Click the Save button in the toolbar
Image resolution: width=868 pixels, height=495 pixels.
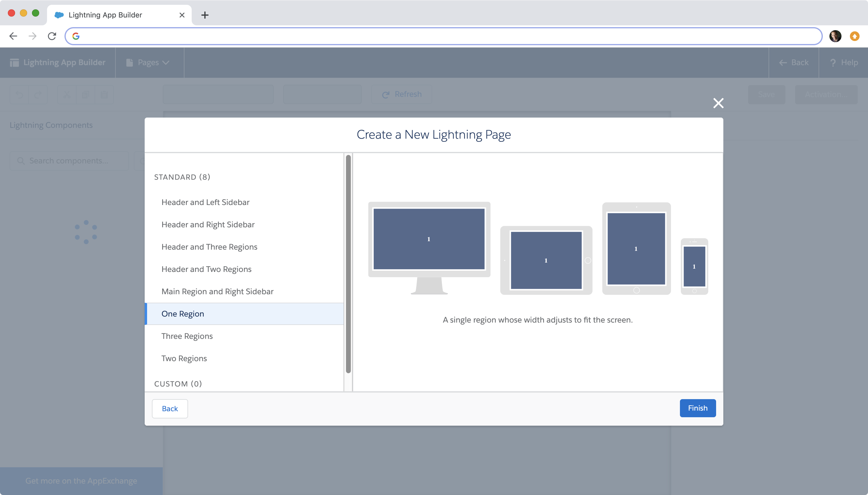pyautogui.click(x=766, y=95)
